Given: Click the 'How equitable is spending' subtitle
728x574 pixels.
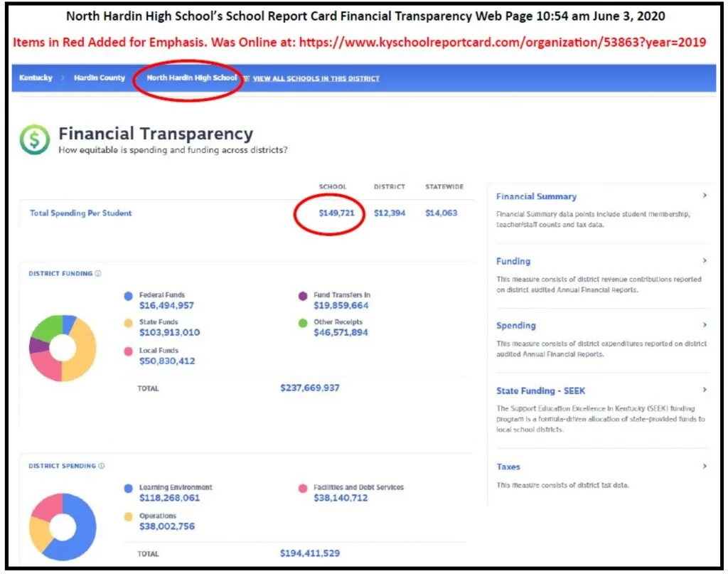Looking at the screenshot, I should coord(173,150).
